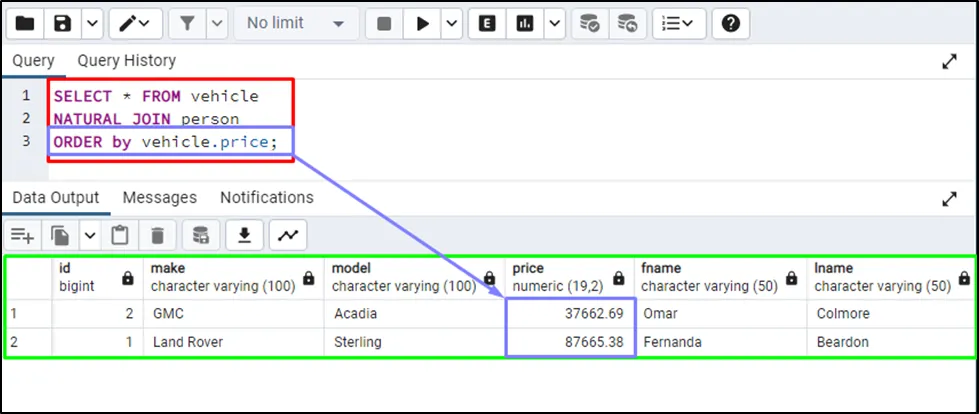
Task: Open the Messages tab
Action: click(x=159, y=198)
